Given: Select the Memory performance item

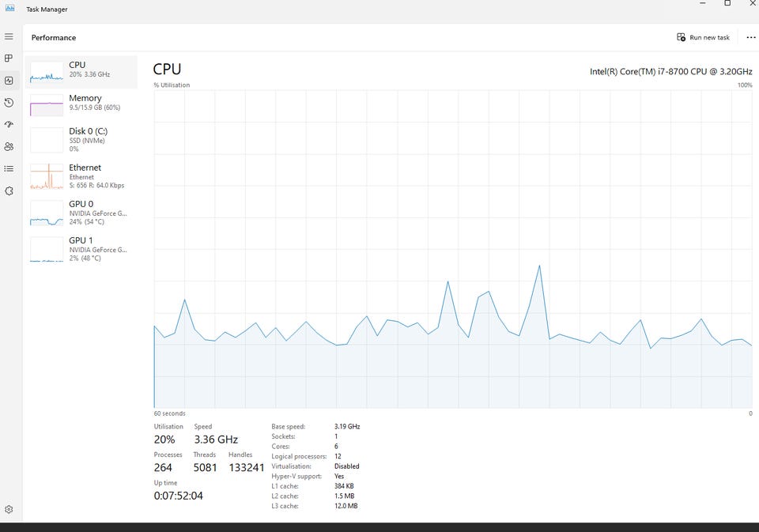Looking at the screenshot, I should point(81,105).
